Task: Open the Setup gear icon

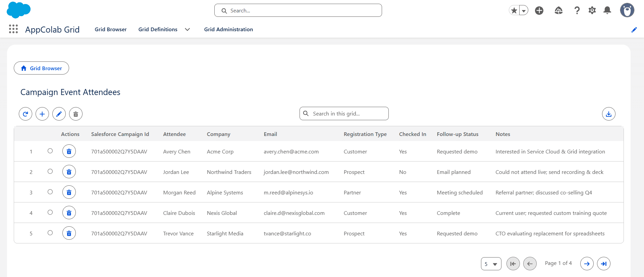Action: point(592,10)
